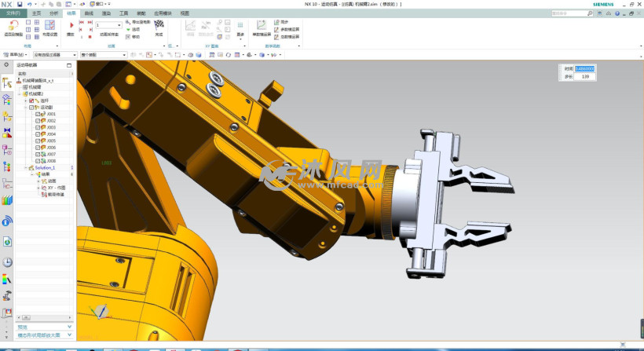Open the History clock icon in sidebar
Screen dimensions: 644x351
pyautogui.click(x=7, y=262)
